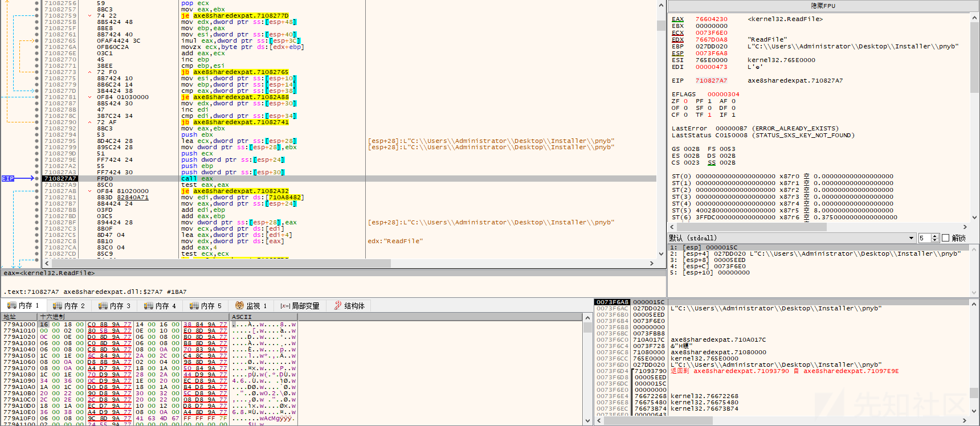The height and width of the screenshot is (426, 980).
Task: Enable the 解锁 checkbox
Action: pos(946,238)
